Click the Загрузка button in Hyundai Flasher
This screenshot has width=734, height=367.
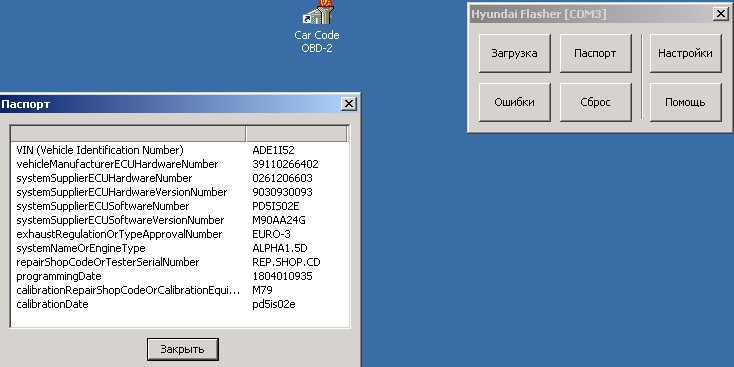[x=514, y=53]
